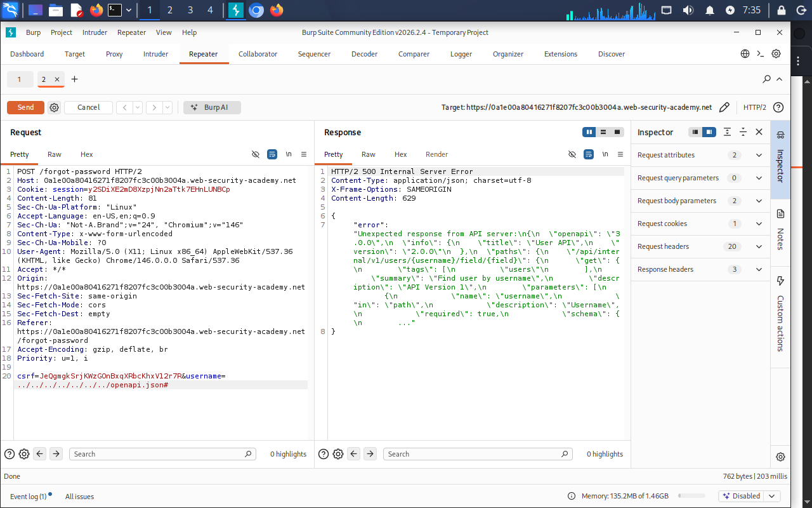The image size is (812, 508).
Task: Toggle line wrap in Request panel
Action: [x=272, y=154]
